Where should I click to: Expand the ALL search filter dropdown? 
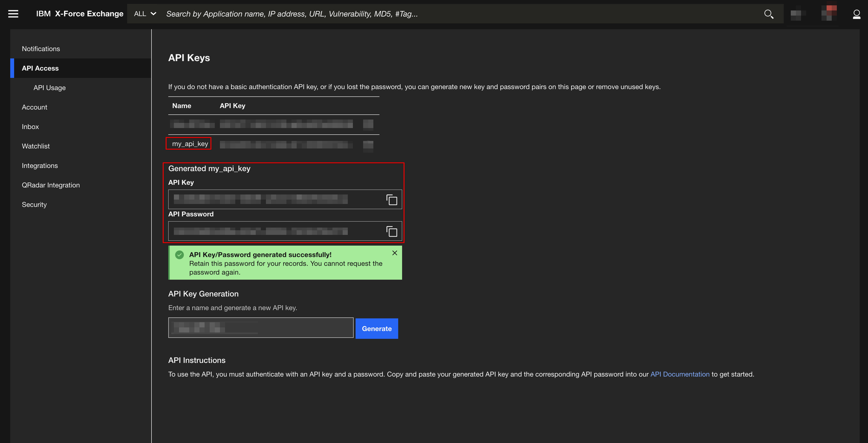[x=145, y=14]
